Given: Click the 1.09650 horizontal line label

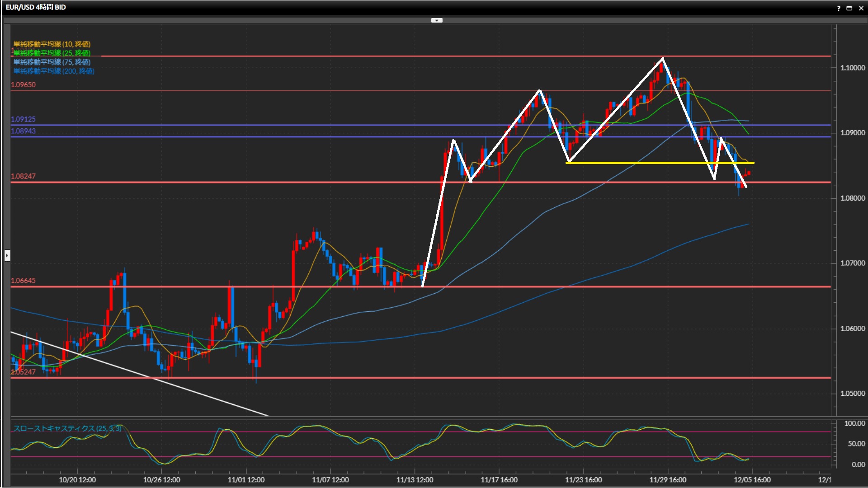Looking at the screenshot, I should click(24, 84).
